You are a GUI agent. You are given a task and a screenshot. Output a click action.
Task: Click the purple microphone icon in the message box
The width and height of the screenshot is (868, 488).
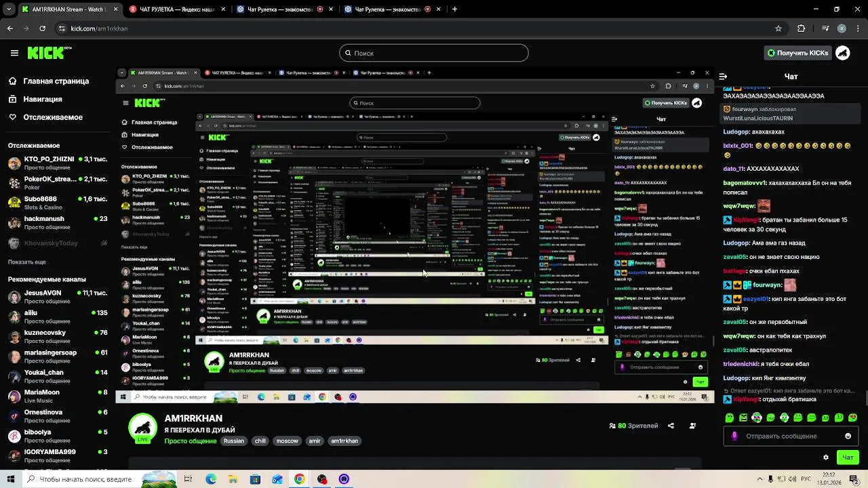(734, 436)
